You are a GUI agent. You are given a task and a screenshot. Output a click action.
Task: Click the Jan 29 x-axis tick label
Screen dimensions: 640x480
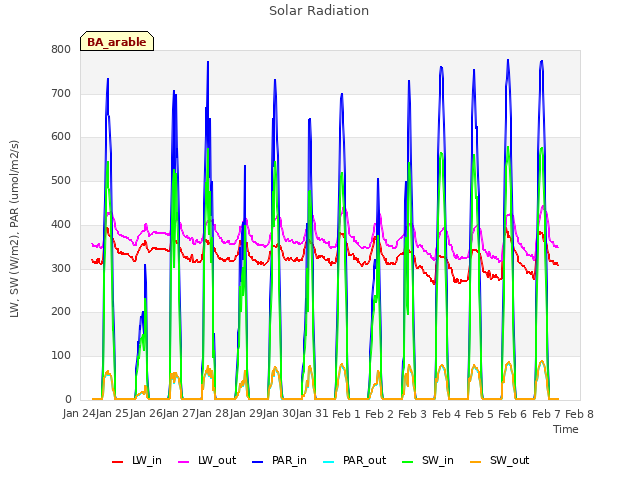(246, 414)
